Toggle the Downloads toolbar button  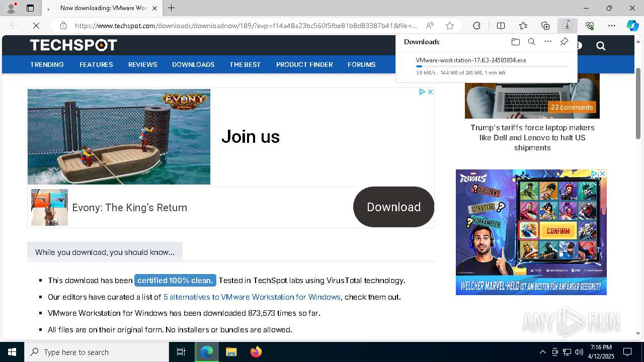(x=568, y=26)
